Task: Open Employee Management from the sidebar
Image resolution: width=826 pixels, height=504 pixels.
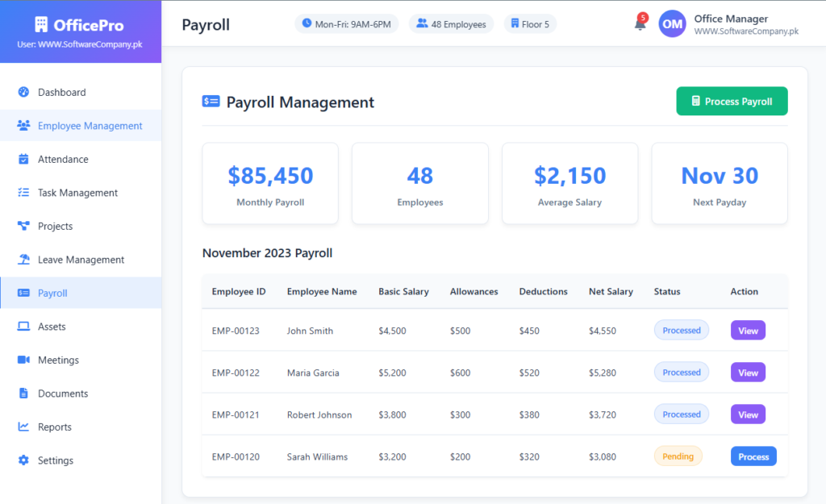Action: point(90,126)
